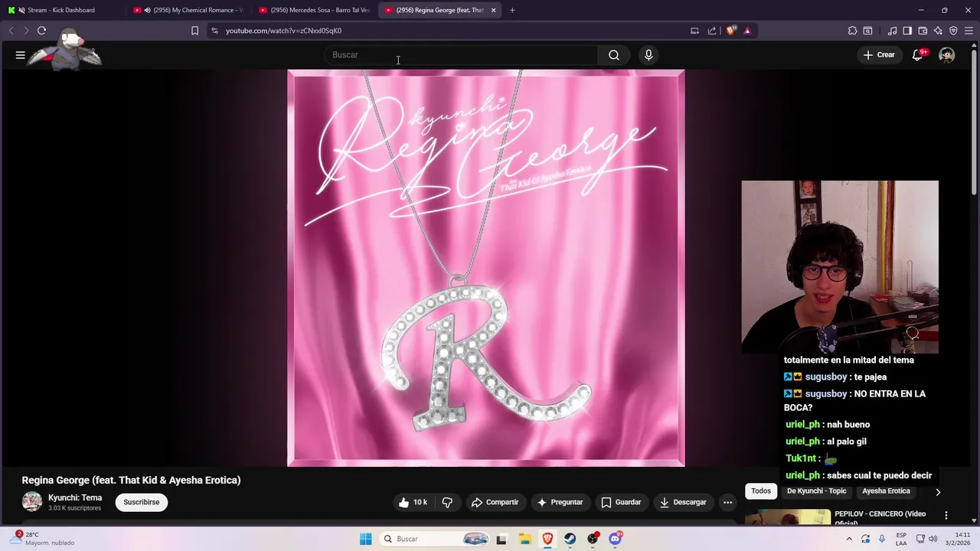Click the Regina George album art player
The image size is (980, 551).
pyautogui.click(x=486, y=268)
